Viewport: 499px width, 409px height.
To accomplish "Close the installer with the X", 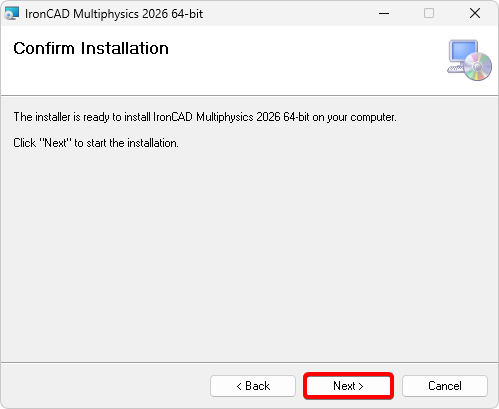I will point(475,14).
